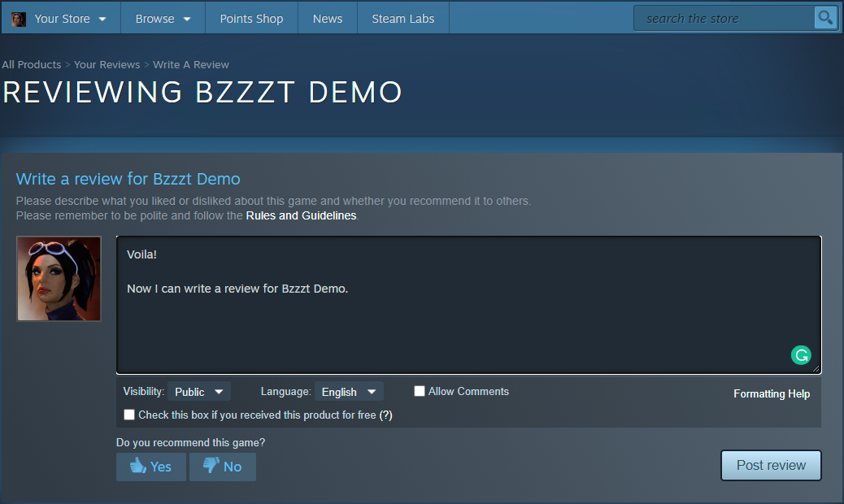This screenshot has height=504, width=844.
Task: Click the 'Do you recommend this game?' text
Action: click(x=190, y=443)
